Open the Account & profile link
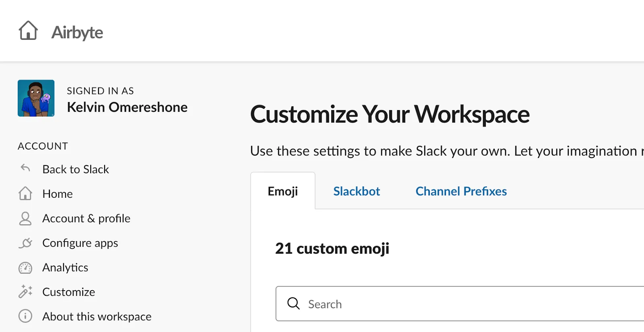This screenshot has height=332, width=644. pyautogui.click(x=87, y=218)
